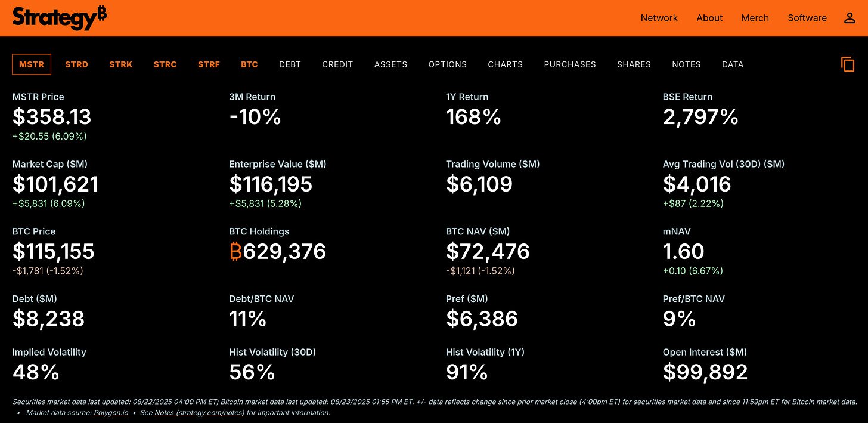
Task: Open the CHARTS tab
Action: 505,64
